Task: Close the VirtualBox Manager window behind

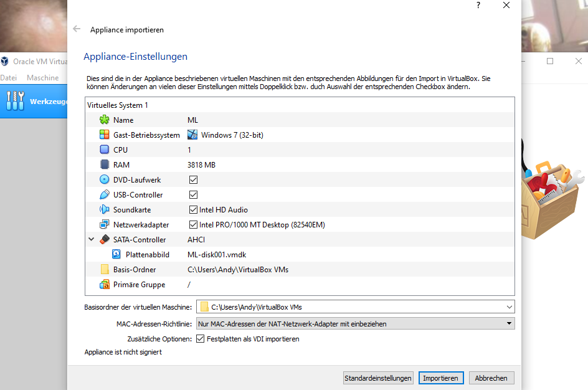Action: click(x=579, y=61)
